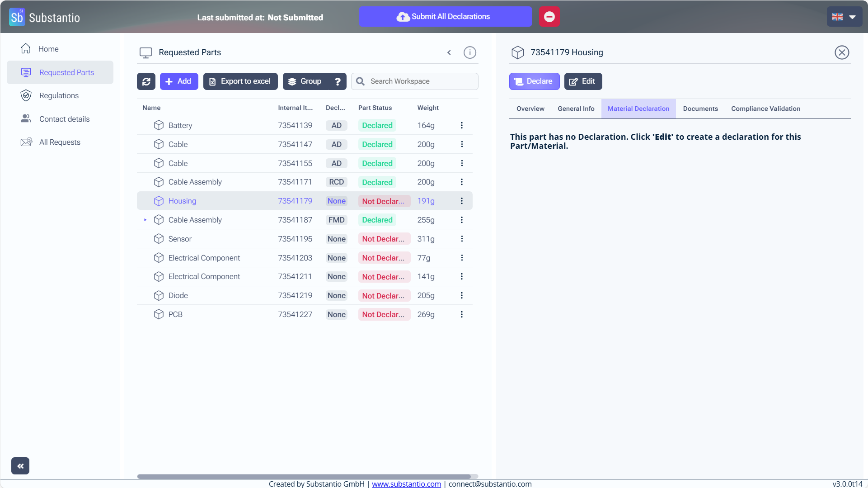Collapse the sidebar with double-chevron button
Viewport: 868px width, 488px height.
tap(20, 466)
